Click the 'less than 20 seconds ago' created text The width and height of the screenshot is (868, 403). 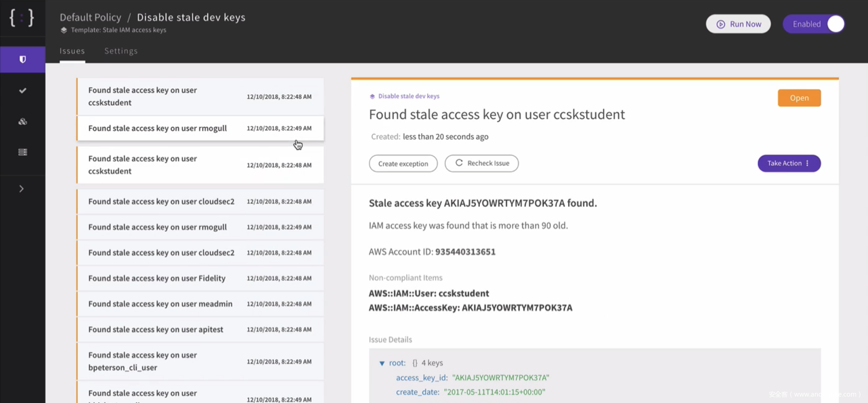point(445,137)
